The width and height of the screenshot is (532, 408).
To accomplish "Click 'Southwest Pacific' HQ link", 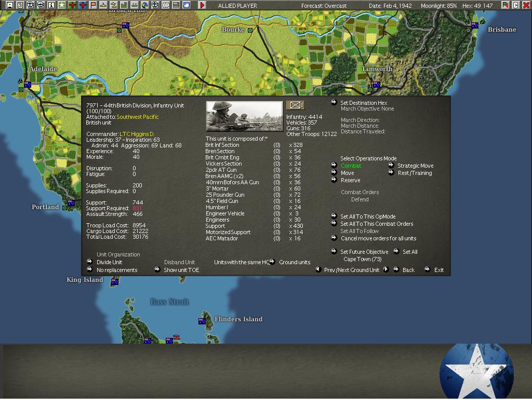I will click(x=137, y=117).
